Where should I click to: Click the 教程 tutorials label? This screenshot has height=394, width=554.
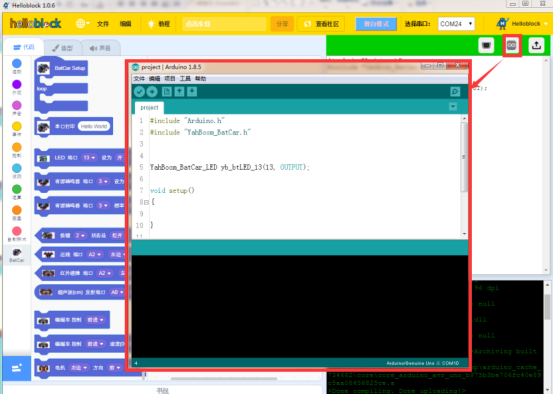pyautogui.click(x=164, y=24)
